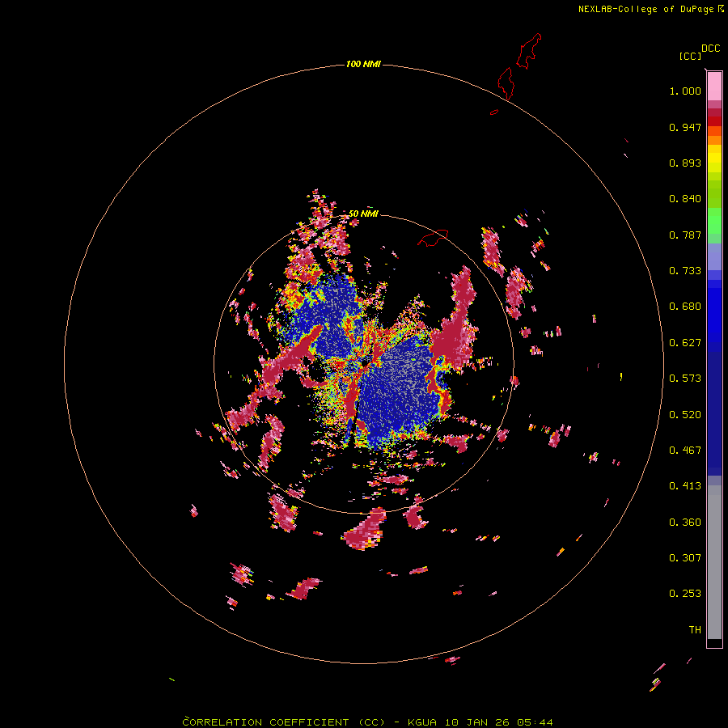Click the 0.733 scale label
This screenshot has width=728, height=728.
point(685,271)
